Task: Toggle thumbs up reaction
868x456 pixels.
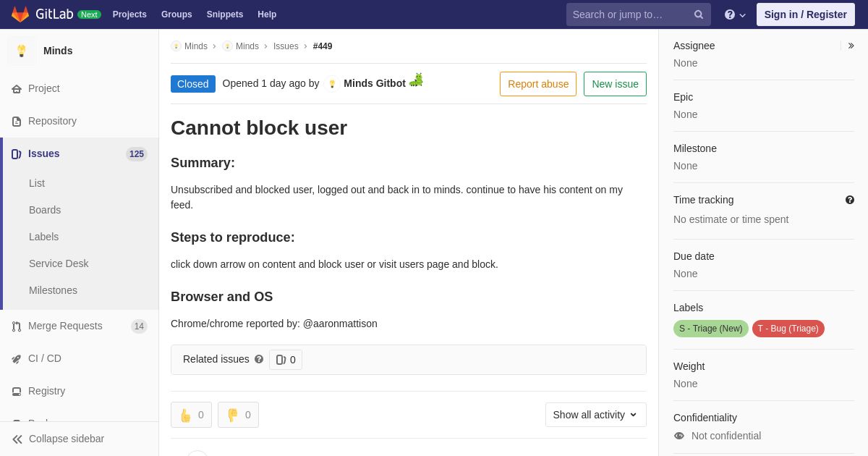Action: pyautogui.click(x=191, y=415)
